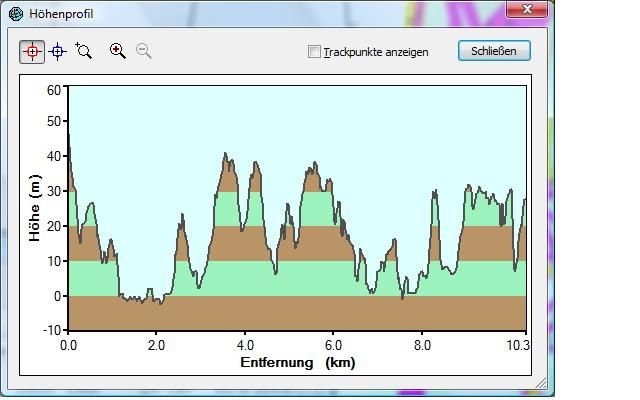Click the Entfernung (km) axis label
The height and width of the screenshot is (400, 640).
[x=298, y=362]
